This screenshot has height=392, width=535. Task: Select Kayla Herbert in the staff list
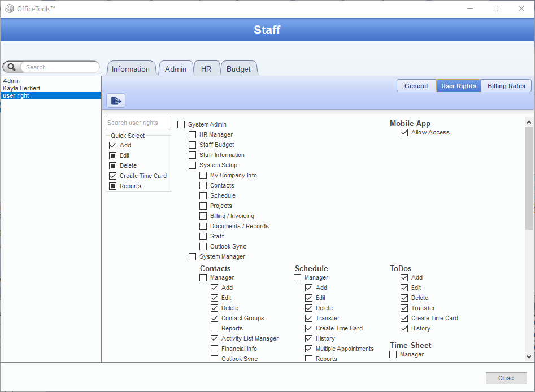tap(50, 88)
